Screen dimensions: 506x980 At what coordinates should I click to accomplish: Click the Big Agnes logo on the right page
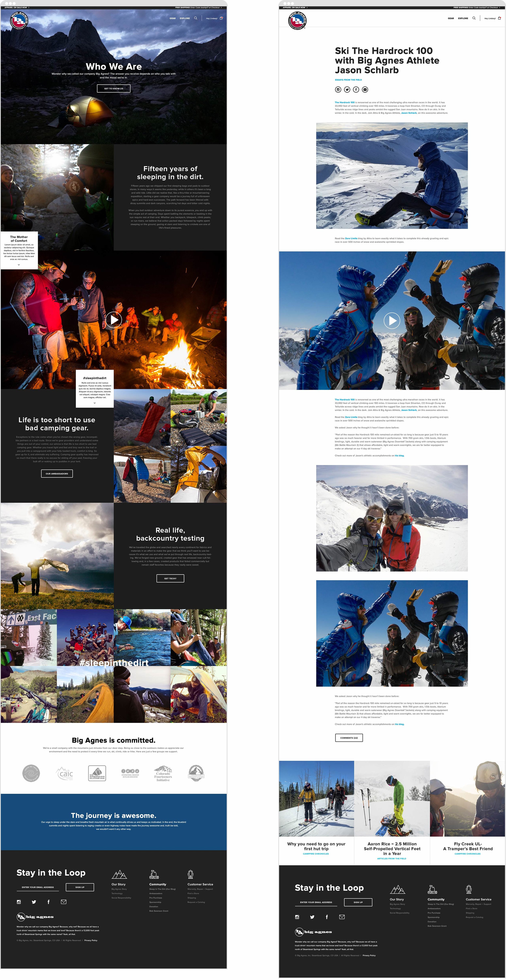click(297, 21)
